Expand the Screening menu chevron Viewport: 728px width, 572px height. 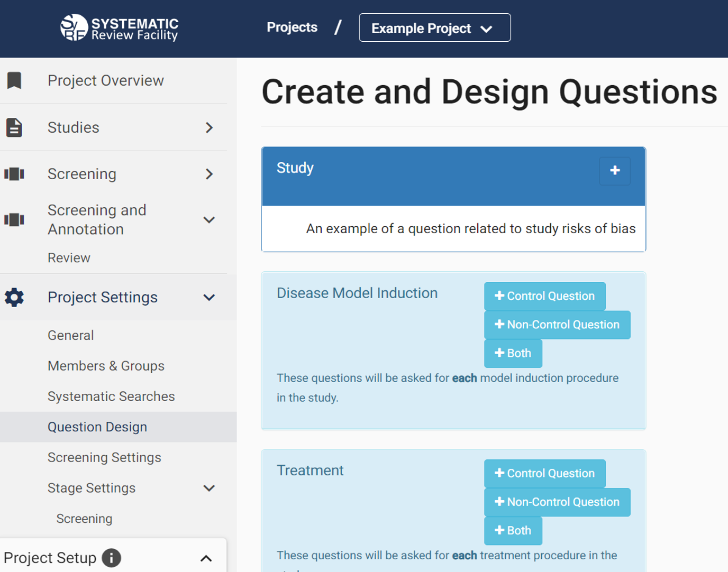pyautogui.click(x=209, y=174)
